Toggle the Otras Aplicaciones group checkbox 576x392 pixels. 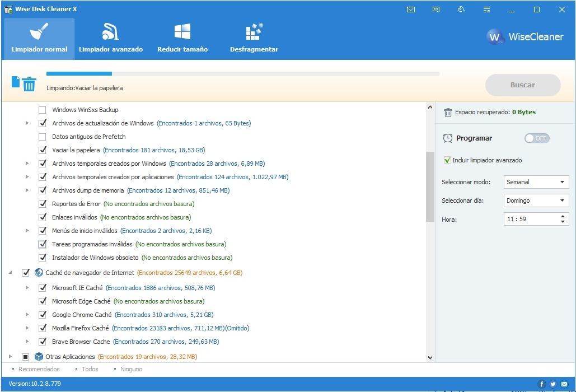tap(25, 357)
